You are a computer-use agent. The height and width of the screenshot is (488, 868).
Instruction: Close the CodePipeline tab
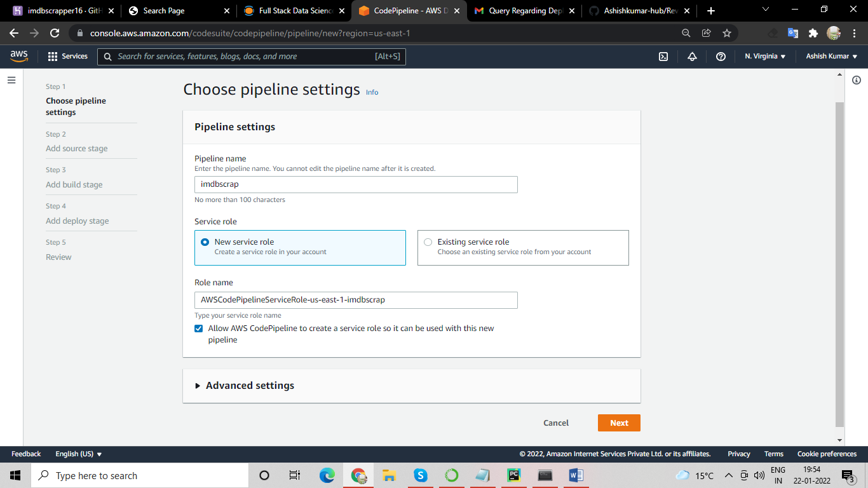[456, 11]
